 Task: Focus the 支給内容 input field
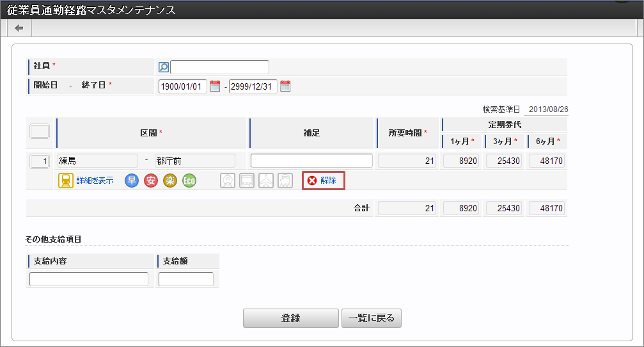(x=89, y=279)
